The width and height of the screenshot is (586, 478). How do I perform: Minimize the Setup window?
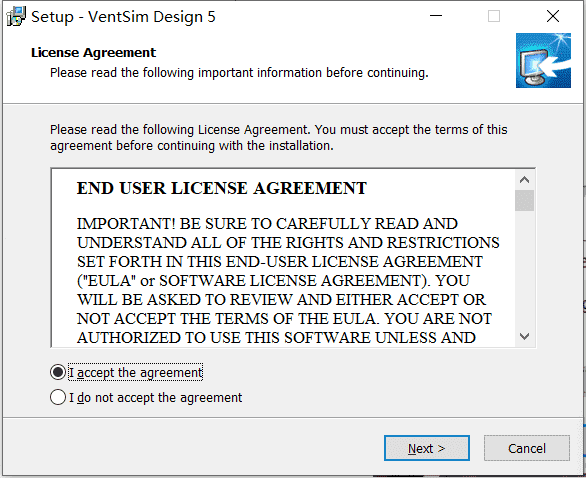click(x=436, y=16)
